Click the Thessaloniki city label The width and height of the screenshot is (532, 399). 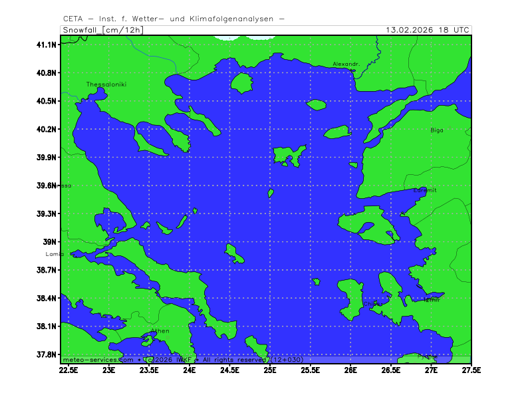click(x=106, y=84)
